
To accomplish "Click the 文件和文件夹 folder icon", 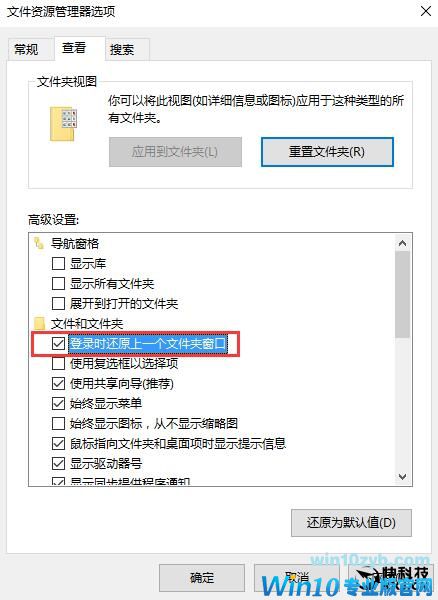I will tap(39, 324).
